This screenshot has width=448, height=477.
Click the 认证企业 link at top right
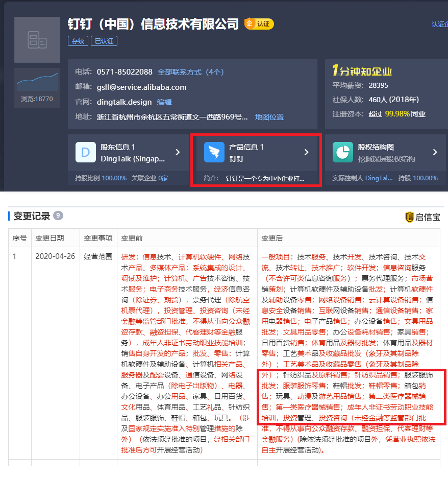point(440,25)
